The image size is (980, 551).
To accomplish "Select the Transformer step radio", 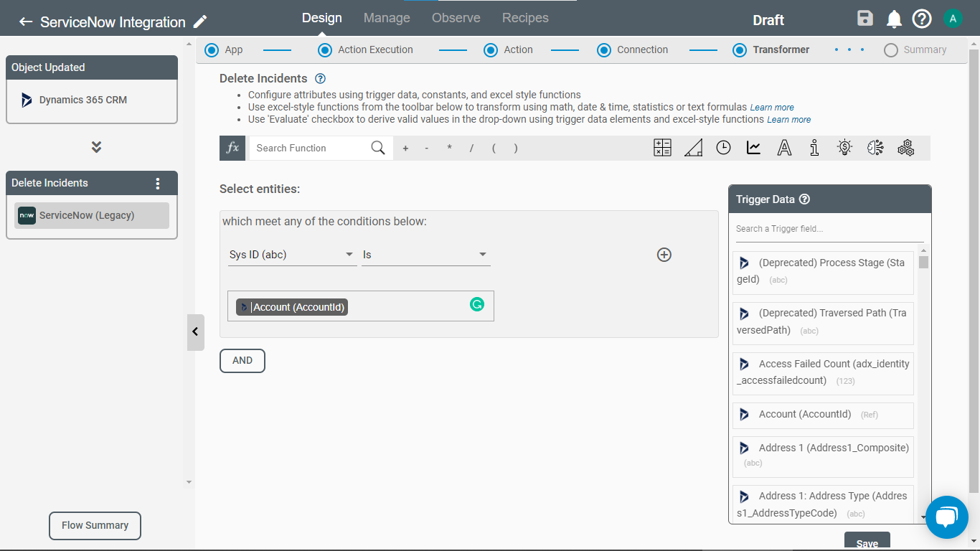I will point(740,50).
